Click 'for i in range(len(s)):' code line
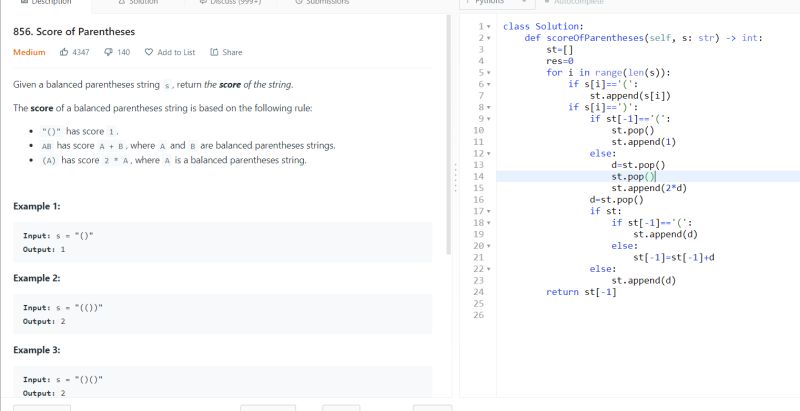The image size is (800, 411). click(608, 73)
